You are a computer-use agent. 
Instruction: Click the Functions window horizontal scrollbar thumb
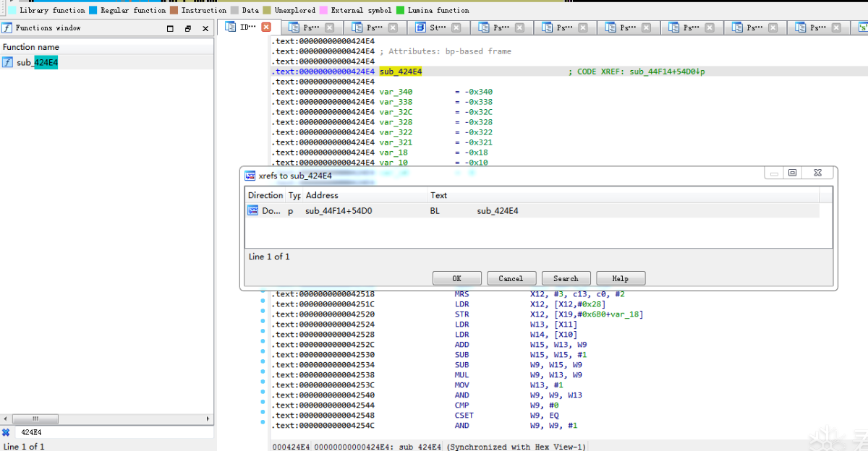point(35,419)
